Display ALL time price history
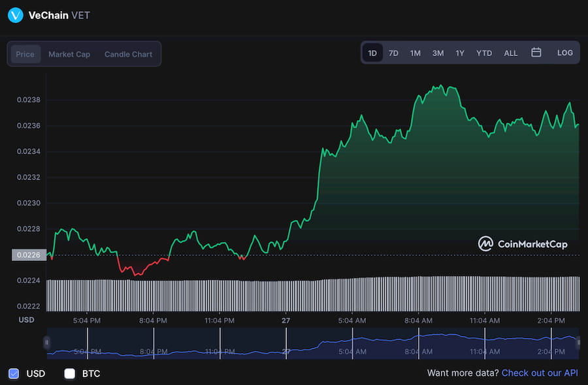Image resolution: width=588 pixels, height=385 pixels. [511, 53]
